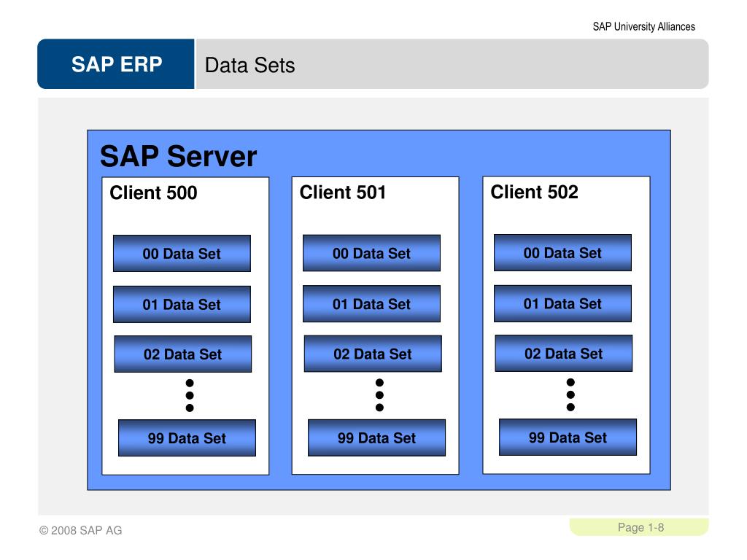Select 00 Data Set in Client 502
Screen dimensions: 747x560
pyautogui.click(x=562, y=252)
